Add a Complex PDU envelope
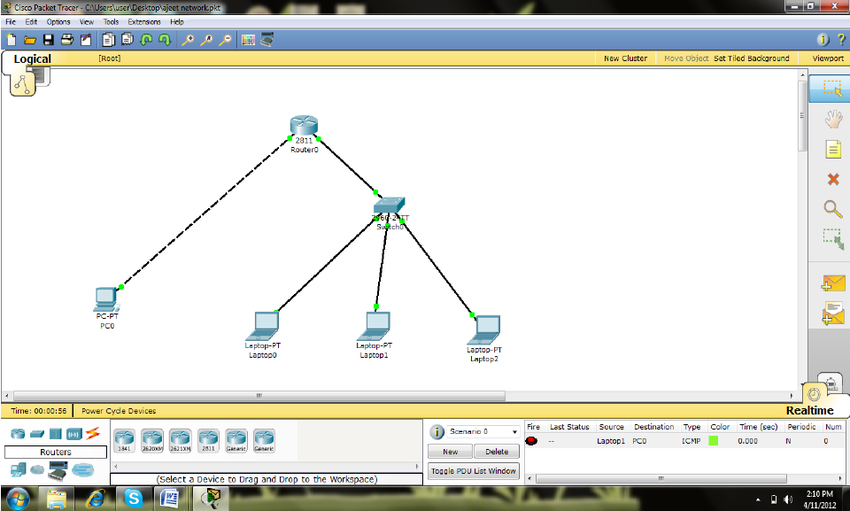Viewport: 850px width, 511px height. pos(833,313)
